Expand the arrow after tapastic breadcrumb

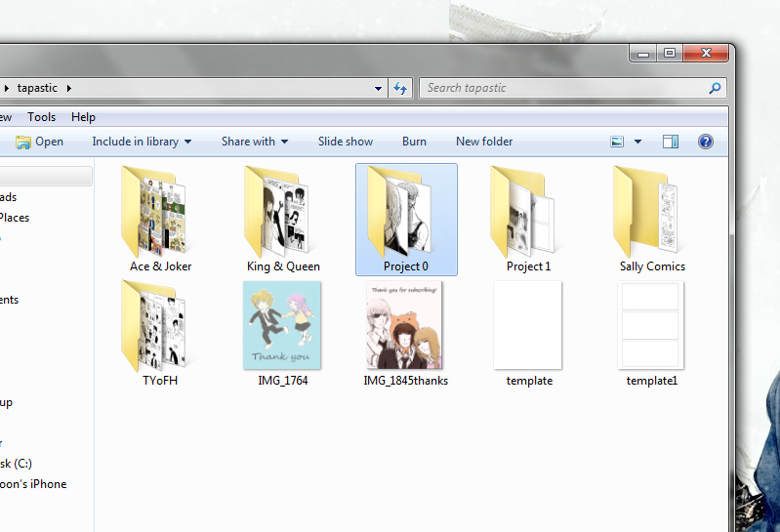tap(69, 89)
